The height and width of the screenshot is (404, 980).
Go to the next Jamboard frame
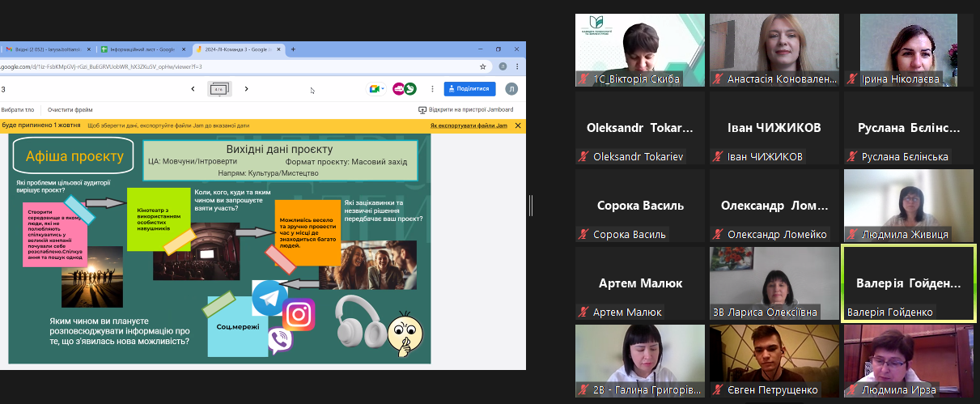coord(246,89)
